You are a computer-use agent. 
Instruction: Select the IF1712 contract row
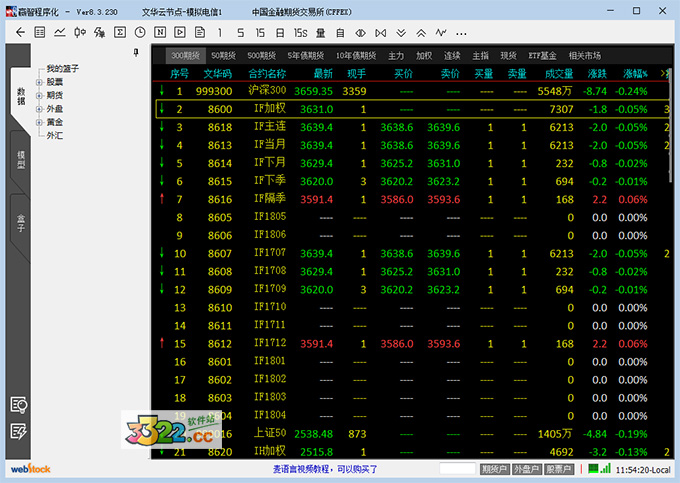(411, 344)
